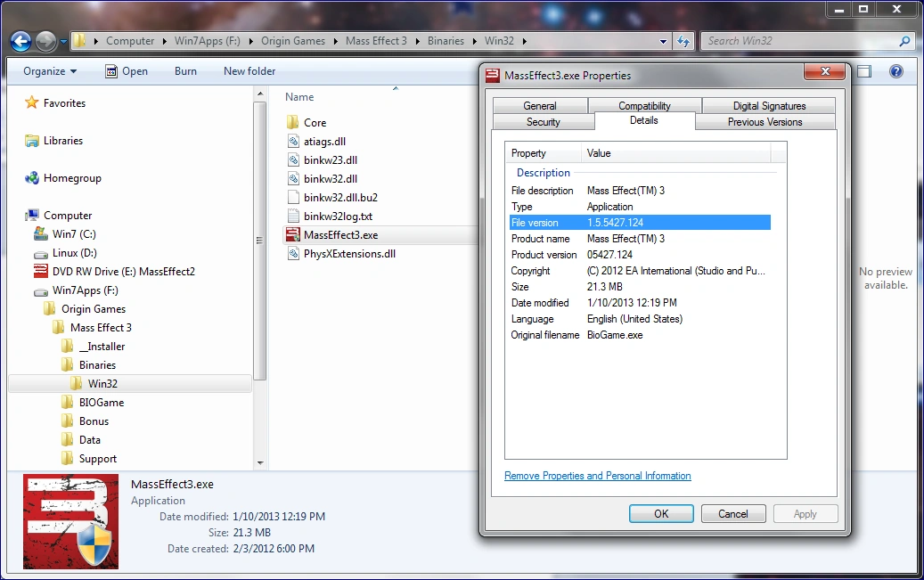Switch to the Compatibility tab
This screenshot has width=924, height=580.
[644, 105]
